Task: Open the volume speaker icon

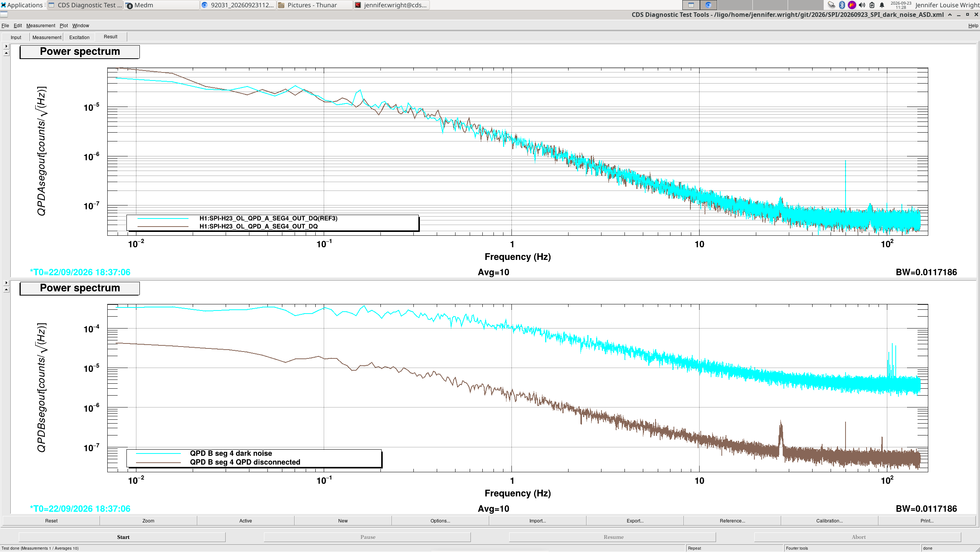Action: pos(862,5)
